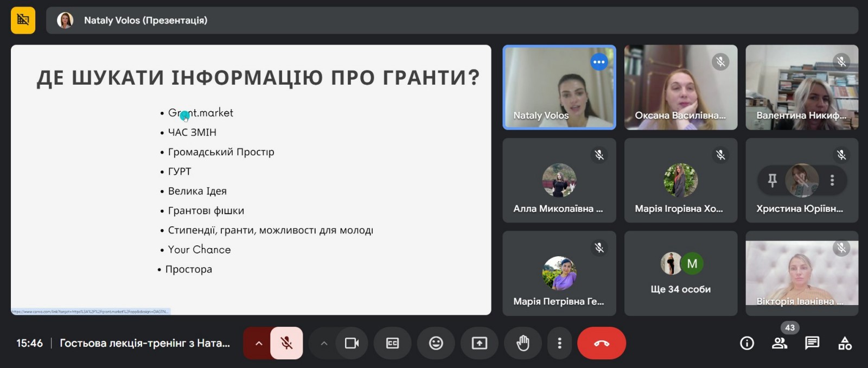This screenshot has width=868, height=368.
Task: Unmute your microphone
Action: 286,343
